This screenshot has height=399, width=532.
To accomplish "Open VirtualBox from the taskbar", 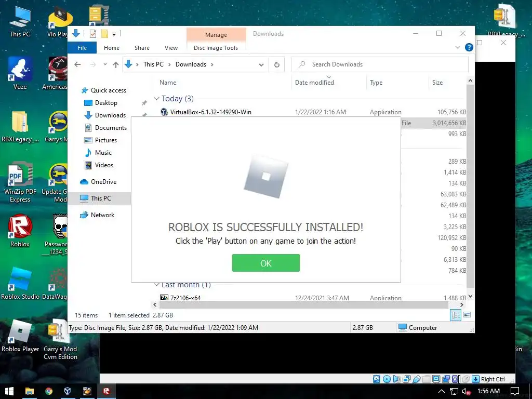I will click(68, 391).
